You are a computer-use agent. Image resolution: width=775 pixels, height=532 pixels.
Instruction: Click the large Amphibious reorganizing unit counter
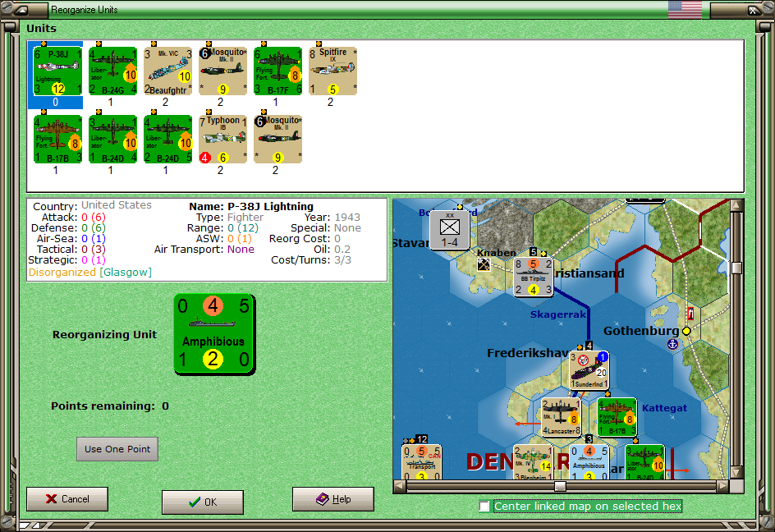214,334
